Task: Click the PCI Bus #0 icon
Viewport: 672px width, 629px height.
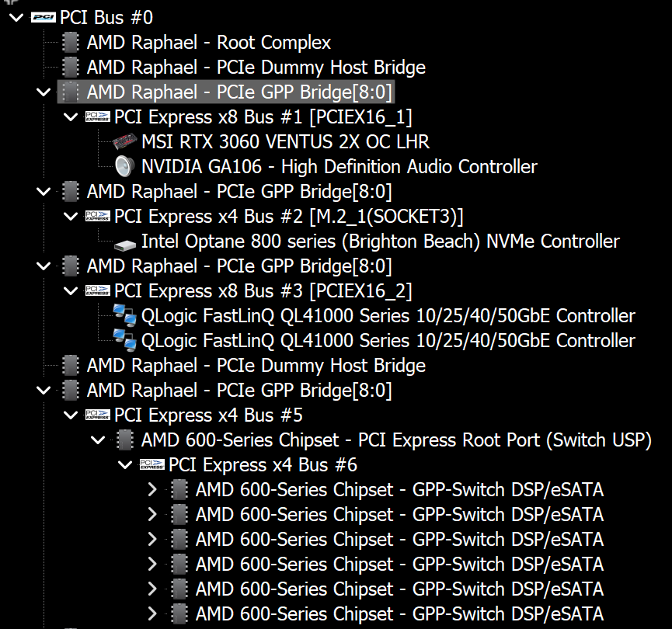Action: (x=44, y=17)
